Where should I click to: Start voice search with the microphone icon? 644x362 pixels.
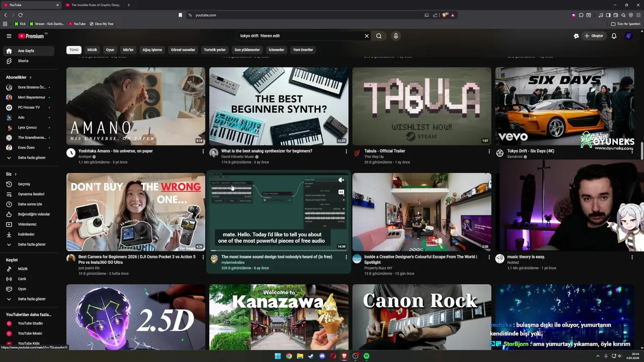pos(395,36)
